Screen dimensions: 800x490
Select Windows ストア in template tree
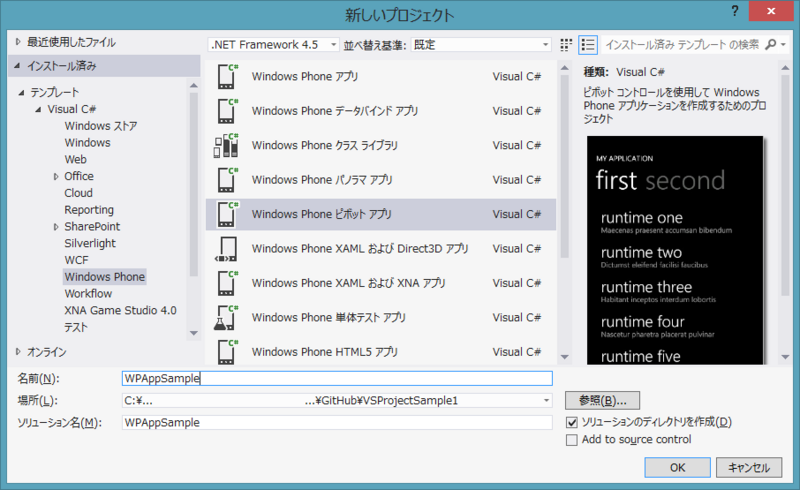tap(101, 126)
